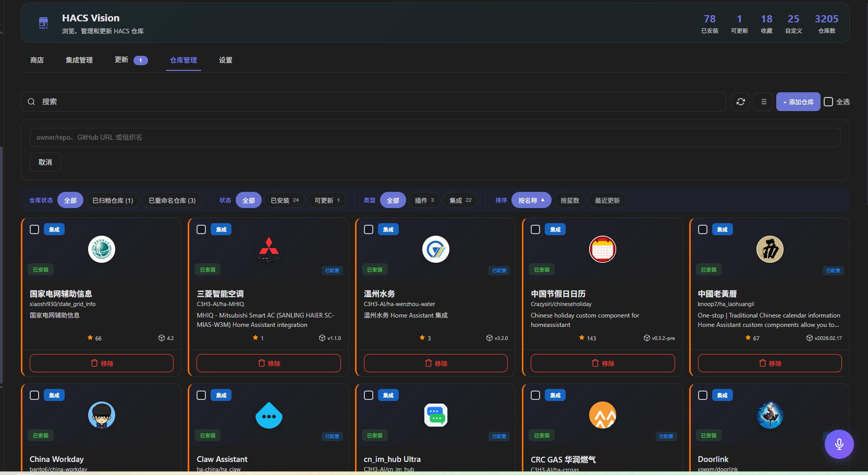The image size is (868, 475).
Task: Filter type to 插件 3
Action: pyautogui.click(x=424, y=200)
